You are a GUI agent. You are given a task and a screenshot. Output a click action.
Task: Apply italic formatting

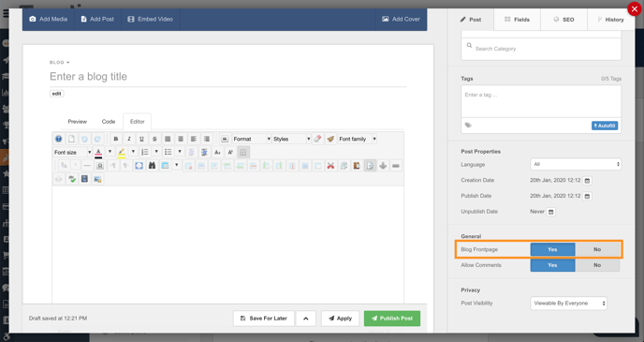[x=129, y=139]
